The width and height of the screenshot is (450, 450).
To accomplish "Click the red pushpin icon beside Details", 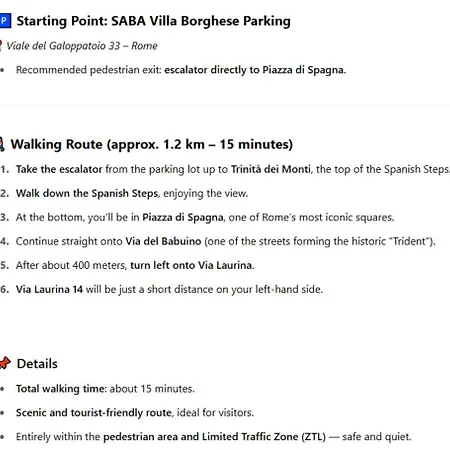I will [x=5, y=363].
